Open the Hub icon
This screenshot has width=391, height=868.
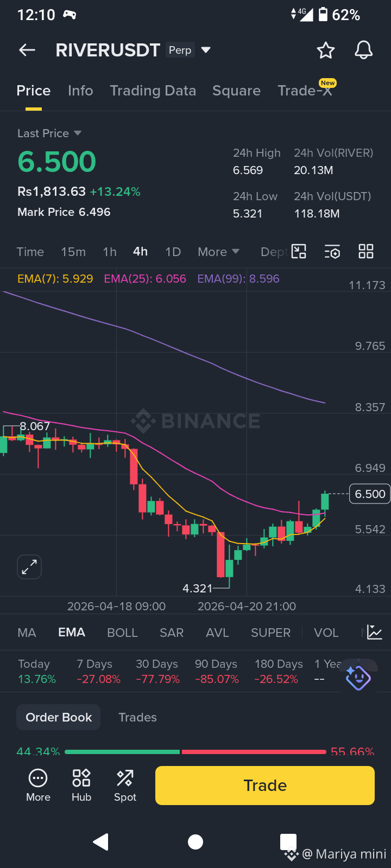[81, 786]
